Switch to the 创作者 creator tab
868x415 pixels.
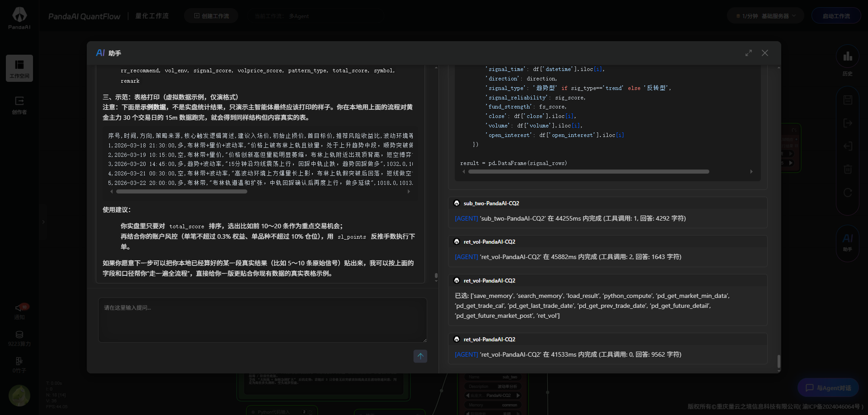tap(19, 105)
